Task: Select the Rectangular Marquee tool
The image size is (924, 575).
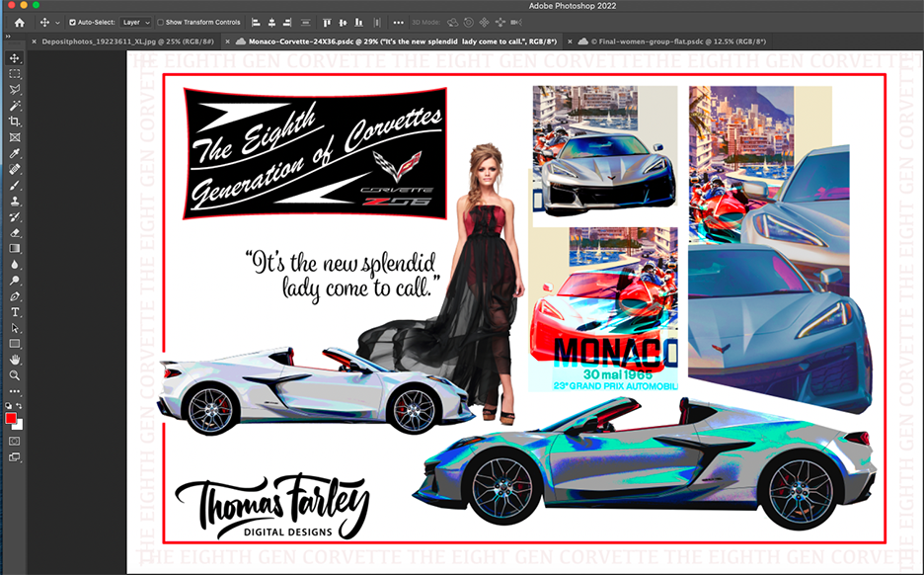Action: click(x=15, y=74)
